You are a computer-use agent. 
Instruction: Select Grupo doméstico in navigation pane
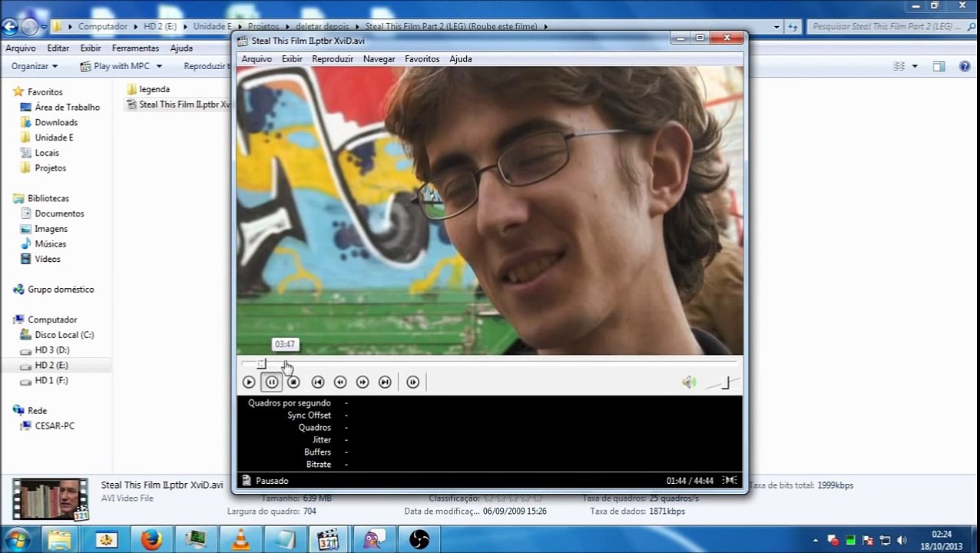pyautogui.click(x=54, y=290)
